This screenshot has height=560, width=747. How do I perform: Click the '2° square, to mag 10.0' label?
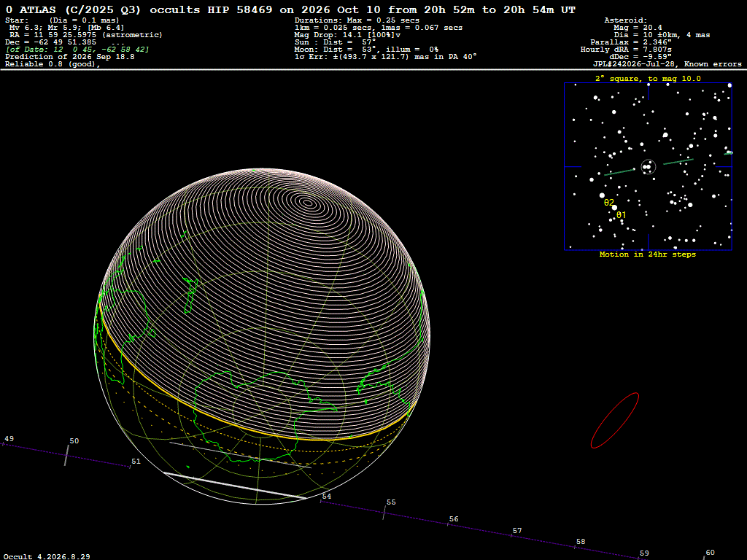coord(648,79)
